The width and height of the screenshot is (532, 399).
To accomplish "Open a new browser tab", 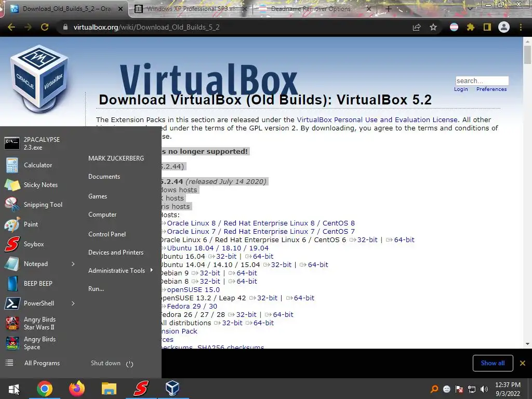I will point(389,9).
